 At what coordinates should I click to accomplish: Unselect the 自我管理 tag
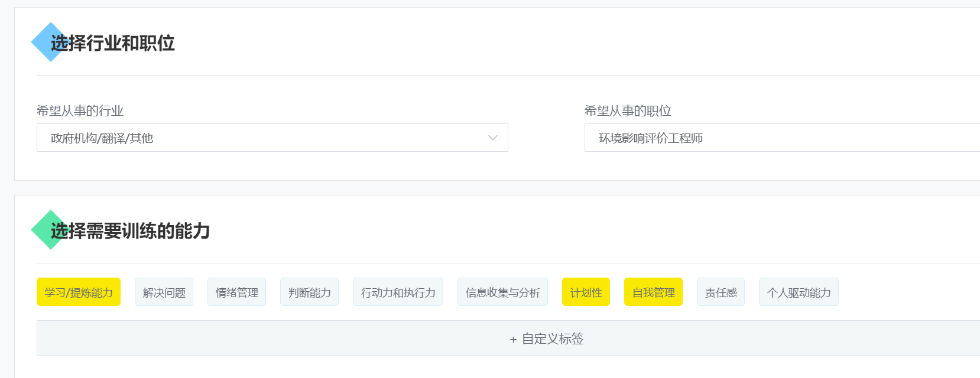(x=653, y=292)
